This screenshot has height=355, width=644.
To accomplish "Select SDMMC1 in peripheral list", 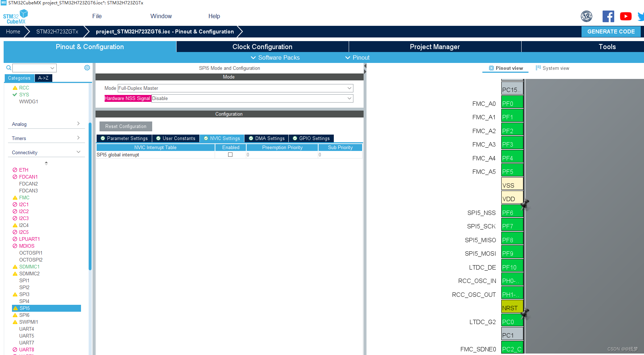I will (x=29, y=267).
